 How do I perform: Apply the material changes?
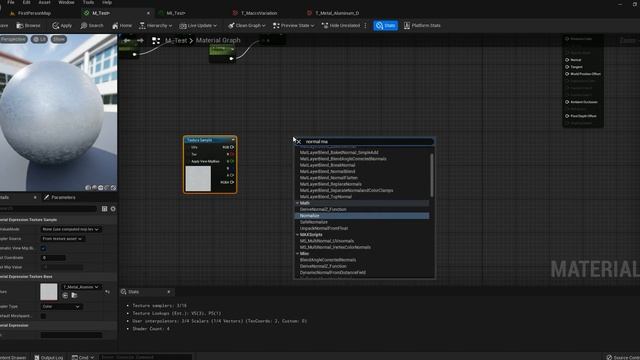point(62,25)
